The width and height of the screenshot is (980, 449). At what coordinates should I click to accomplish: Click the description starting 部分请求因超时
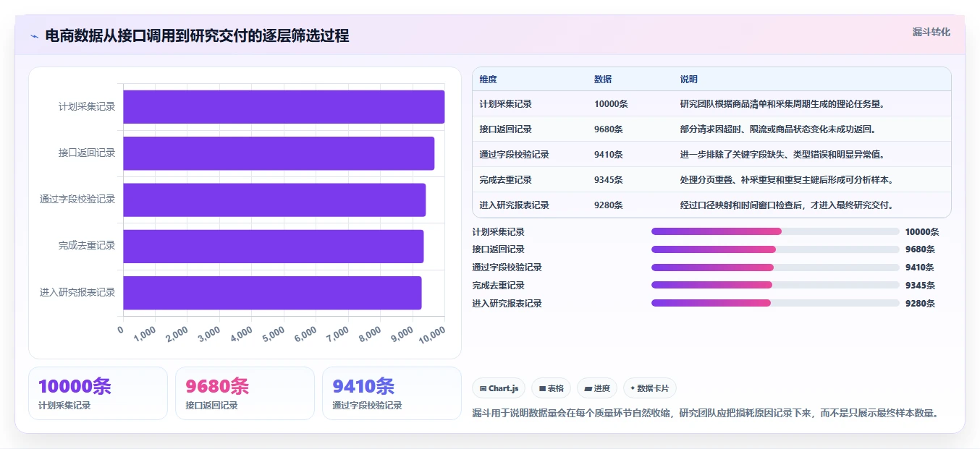[x=778, y=129]
